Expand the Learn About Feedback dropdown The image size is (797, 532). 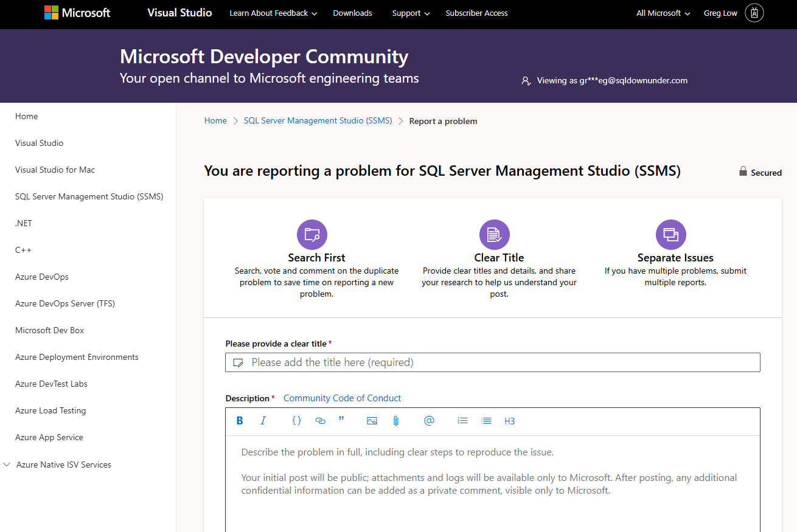point(273,13)
